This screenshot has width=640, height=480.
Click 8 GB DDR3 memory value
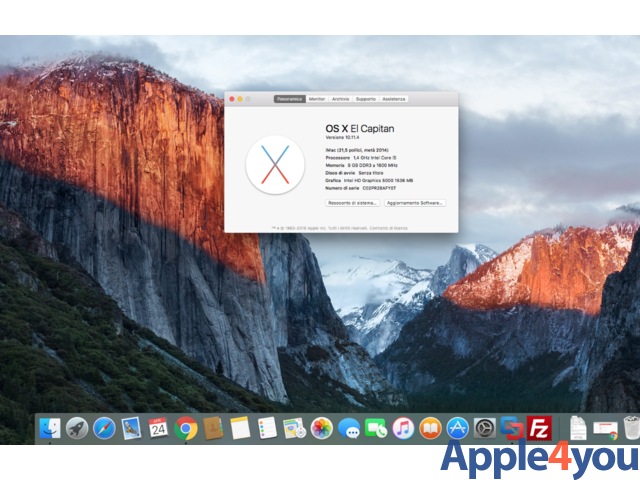tap(373, 165)
